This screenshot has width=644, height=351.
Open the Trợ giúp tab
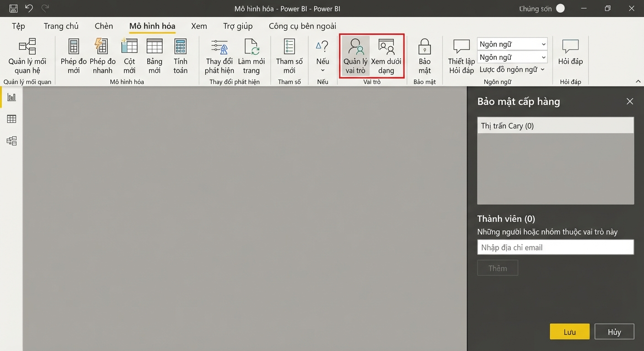[x=238, y=26]
